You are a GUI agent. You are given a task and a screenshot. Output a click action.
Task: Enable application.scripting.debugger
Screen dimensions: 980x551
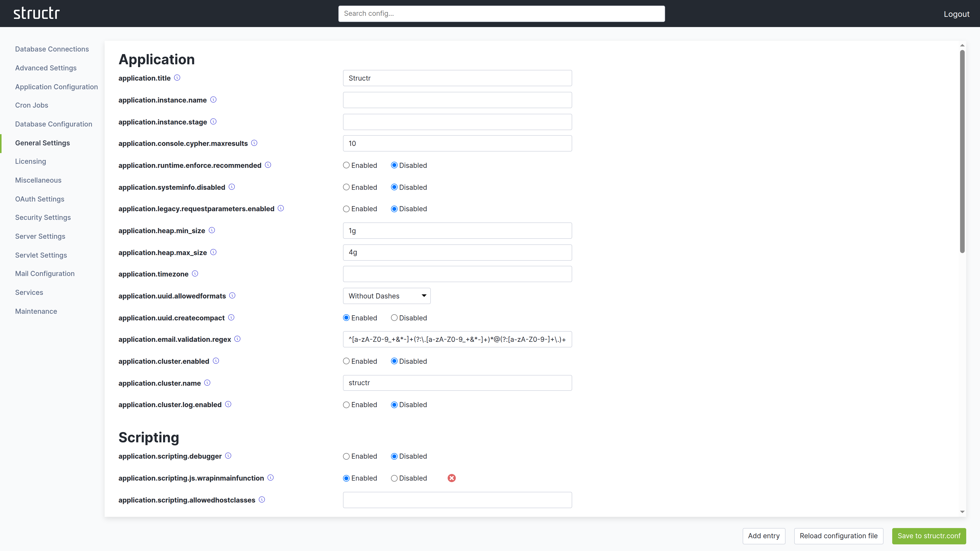coord(346,456)
